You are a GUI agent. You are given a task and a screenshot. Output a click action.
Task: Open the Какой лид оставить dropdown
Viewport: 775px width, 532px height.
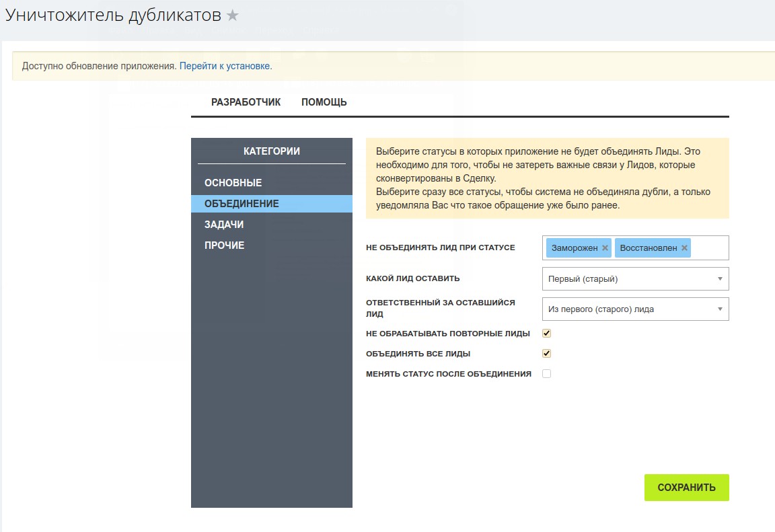(x=634, y=278)
